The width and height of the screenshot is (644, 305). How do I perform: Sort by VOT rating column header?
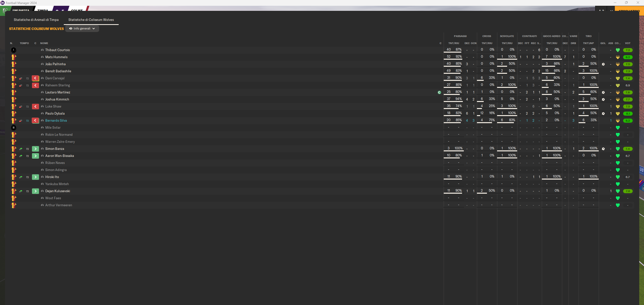[x=628, y=43]
